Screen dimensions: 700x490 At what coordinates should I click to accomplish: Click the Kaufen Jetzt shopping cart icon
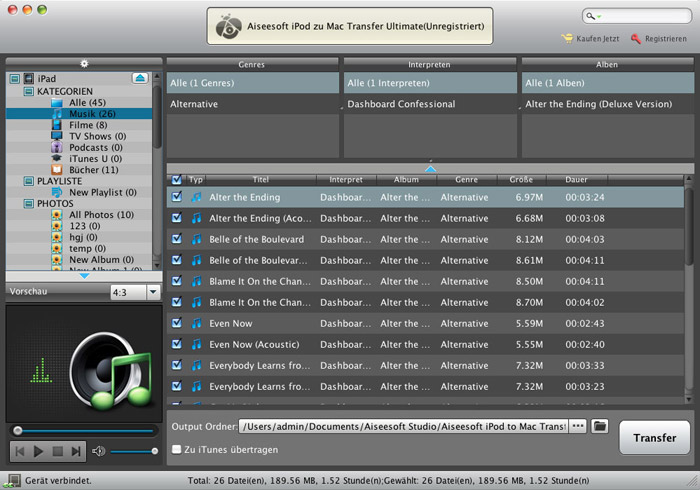(567, 39)
